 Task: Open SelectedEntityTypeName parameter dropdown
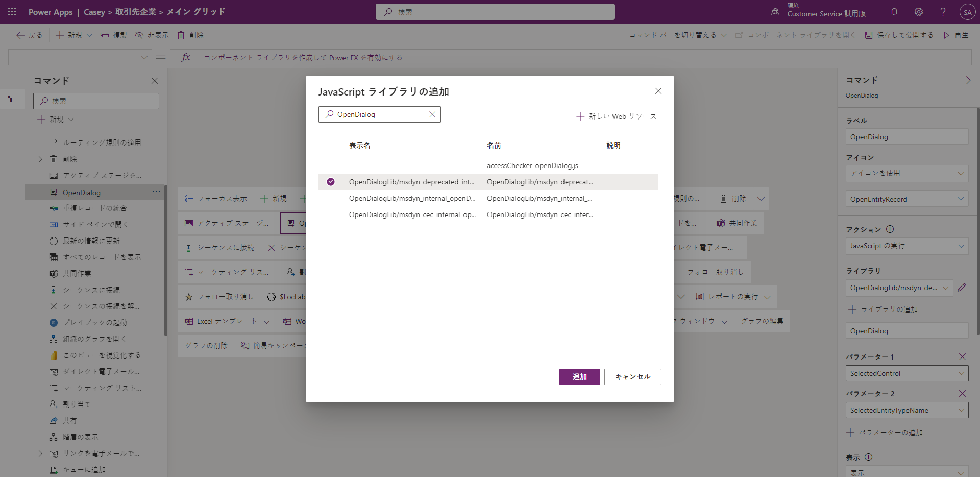[x=907, y=410]
